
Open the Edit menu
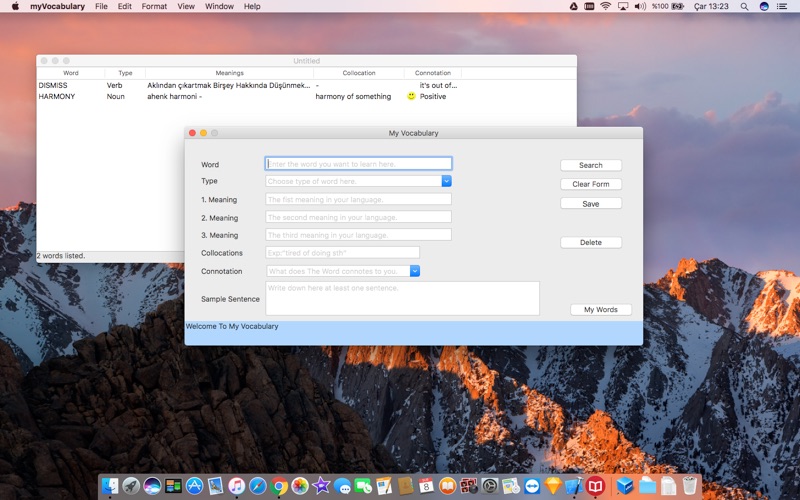[124, 7]
